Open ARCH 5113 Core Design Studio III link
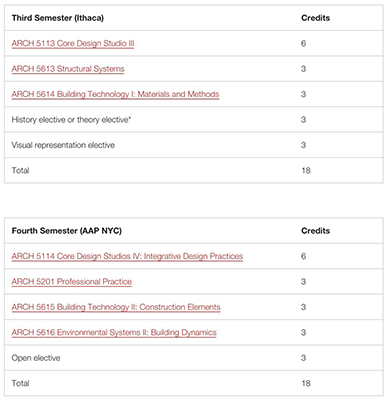Screen dimensions: 390x405 (73, 43)
